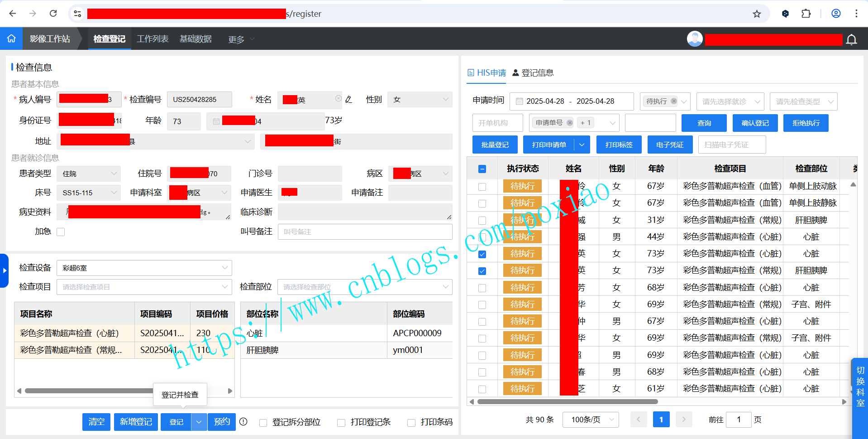Enable 打印登记条 checkbox
This screenshot has width=868, height=439.
341,423
